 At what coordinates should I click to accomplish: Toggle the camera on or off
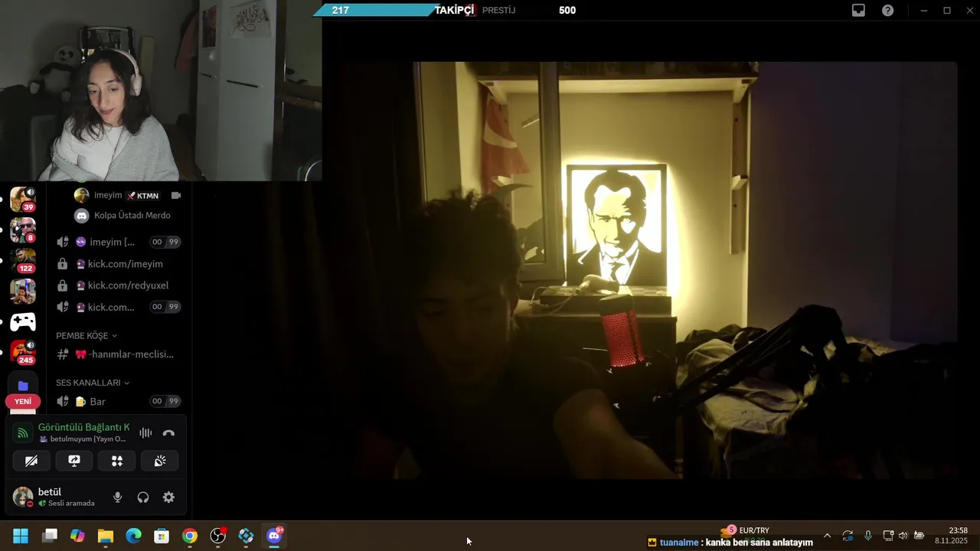[x=31, y=461]
